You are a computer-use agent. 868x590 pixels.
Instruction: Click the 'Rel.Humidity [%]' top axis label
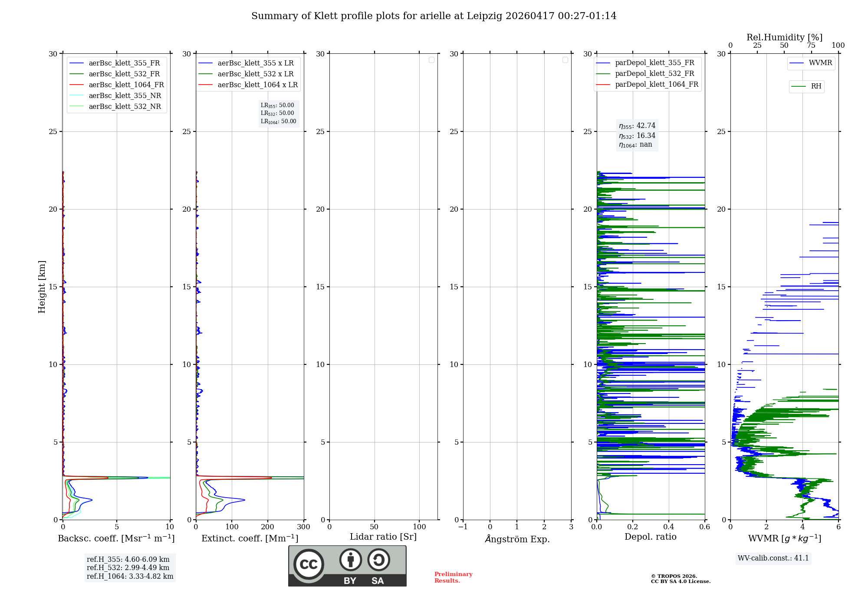pyautogui.click(x=784, y=37)
